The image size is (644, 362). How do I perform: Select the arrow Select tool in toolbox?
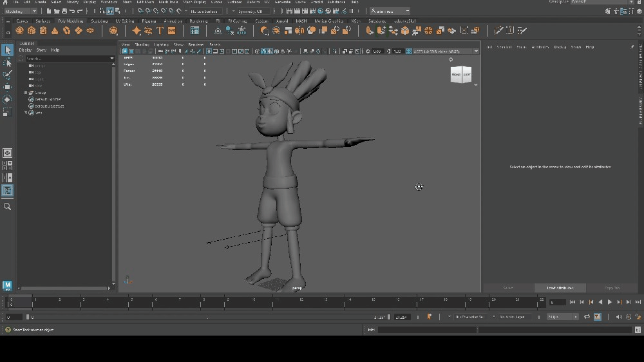(7, 50)
